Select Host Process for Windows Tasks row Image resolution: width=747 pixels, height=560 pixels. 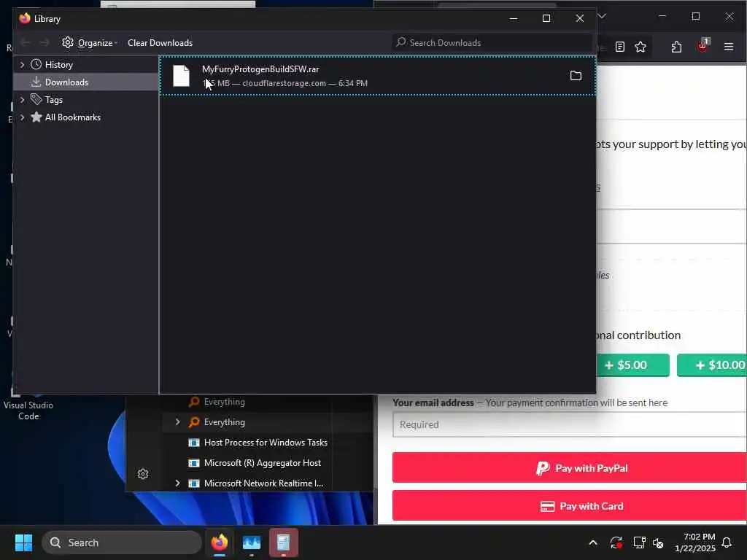tap(266, 443)
